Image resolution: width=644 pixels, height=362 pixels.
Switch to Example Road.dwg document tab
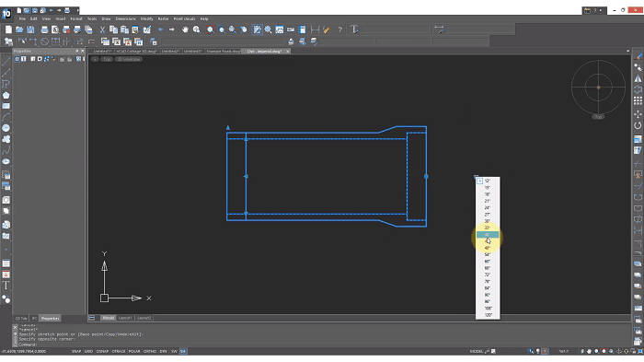(223, 52)
